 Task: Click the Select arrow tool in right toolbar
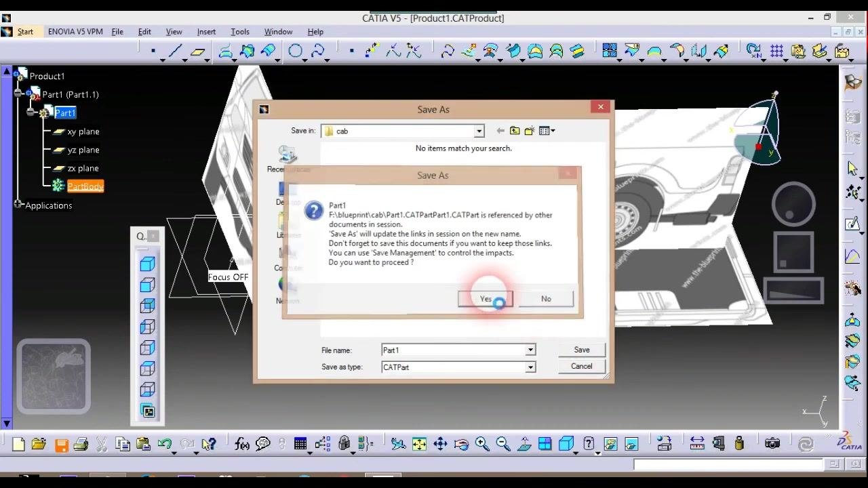tap(853, 168)
